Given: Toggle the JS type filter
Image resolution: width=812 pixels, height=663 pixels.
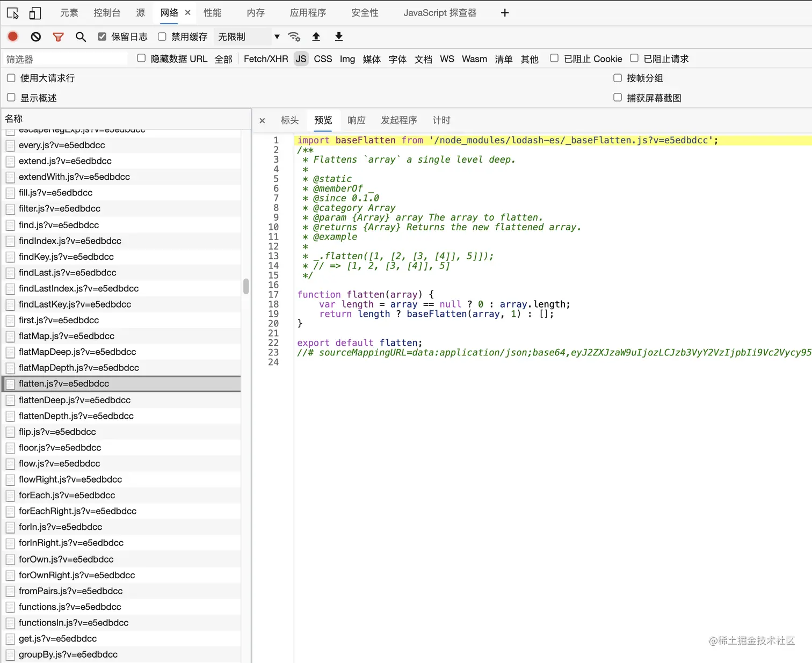Looking at the screenshot, I should tap(301, 59).
